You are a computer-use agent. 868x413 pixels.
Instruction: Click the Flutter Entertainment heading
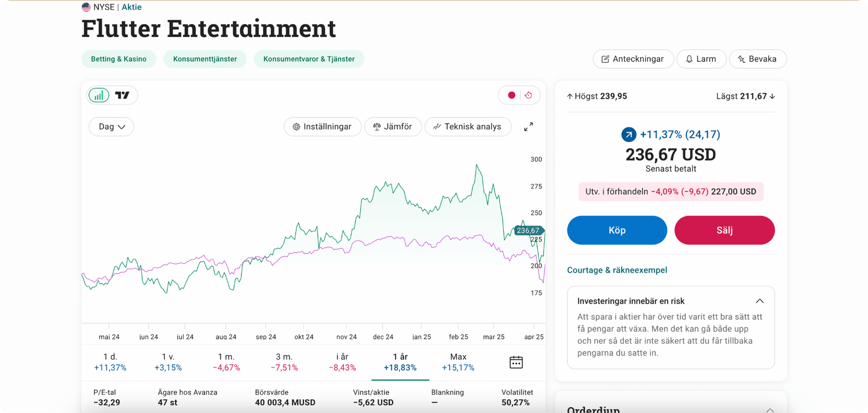[209, 29]
